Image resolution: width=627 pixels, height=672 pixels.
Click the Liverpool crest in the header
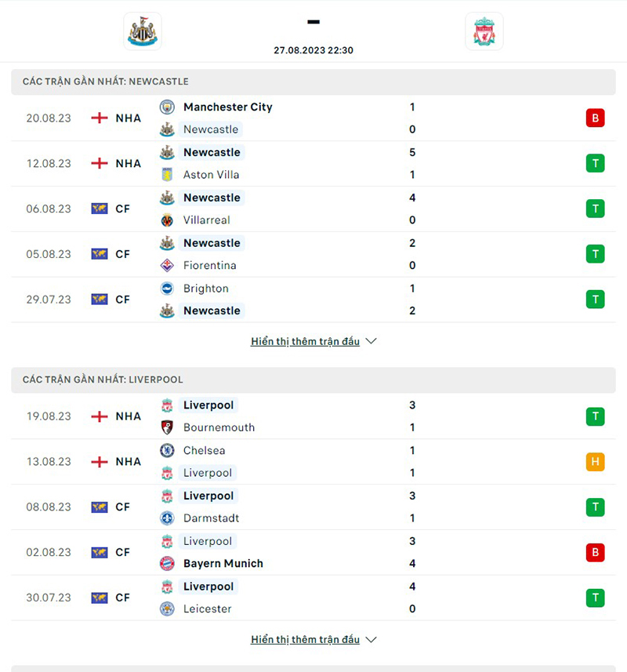coord(484,31)
